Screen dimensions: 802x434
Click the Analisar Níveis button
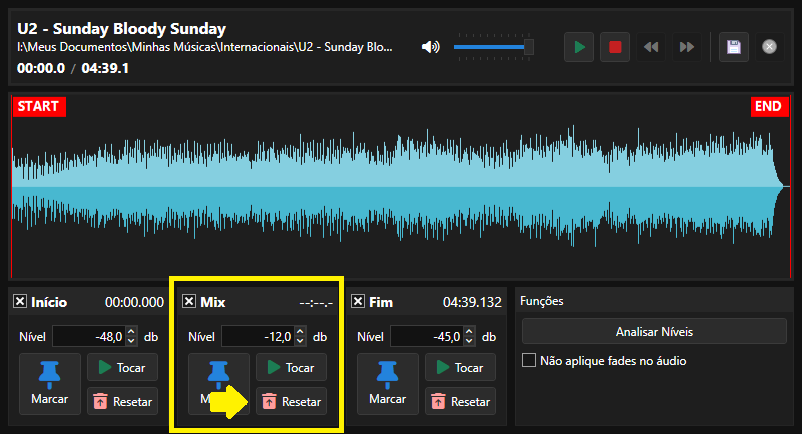tap(654, 331)
